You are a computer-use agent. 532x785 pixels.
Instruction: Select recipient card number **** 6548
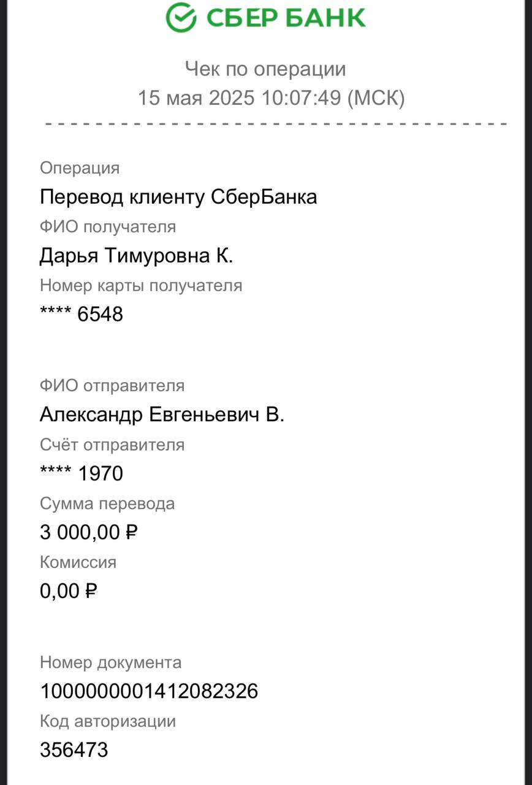coord(82,314)
